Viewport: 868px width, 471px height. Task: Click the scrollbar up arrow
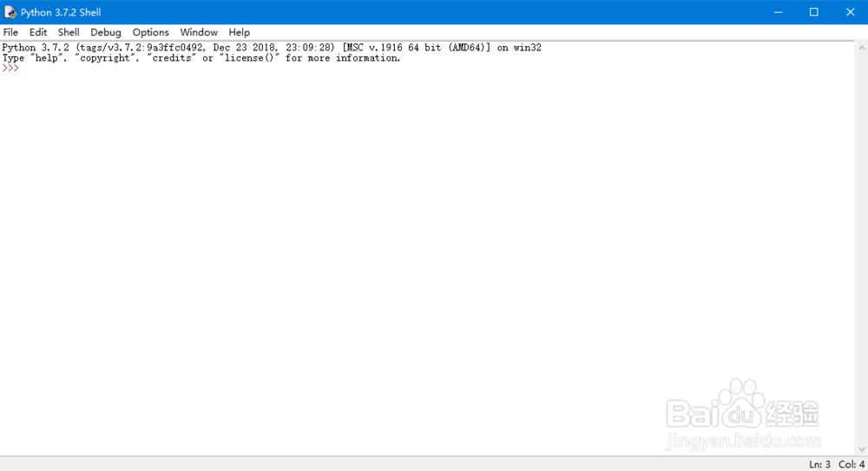coord(861,49)
